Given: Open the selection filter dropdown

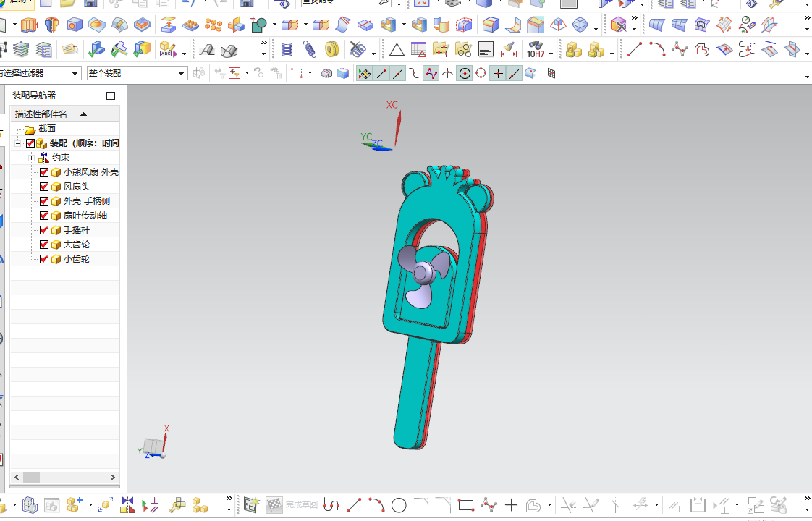Looking at the screenshot, I should (x=39, y=74).
